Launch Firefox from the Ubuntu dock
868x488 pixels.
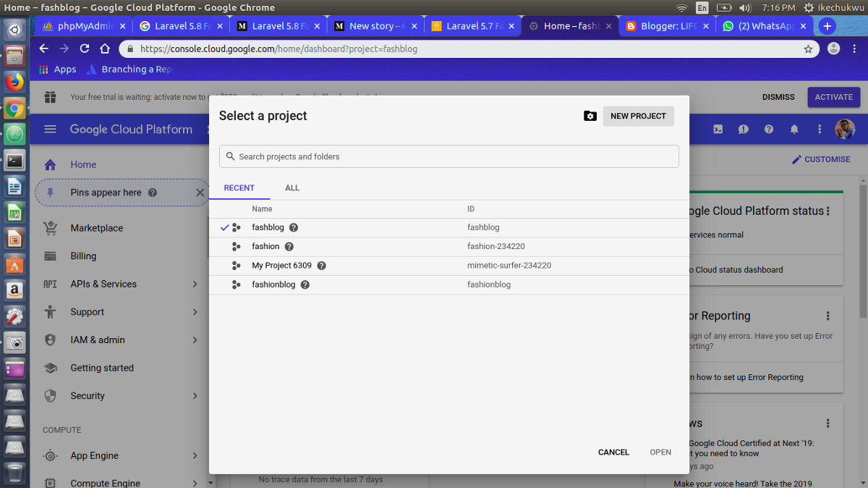click(x=14, y=82)
